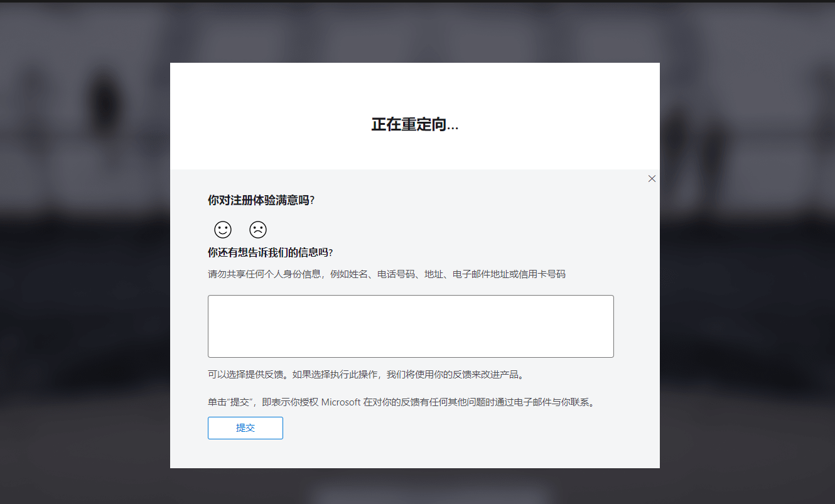Click the 你还有想告诉我们的信息吗 label
The image size is (835, 504).
tap(270, 252)
